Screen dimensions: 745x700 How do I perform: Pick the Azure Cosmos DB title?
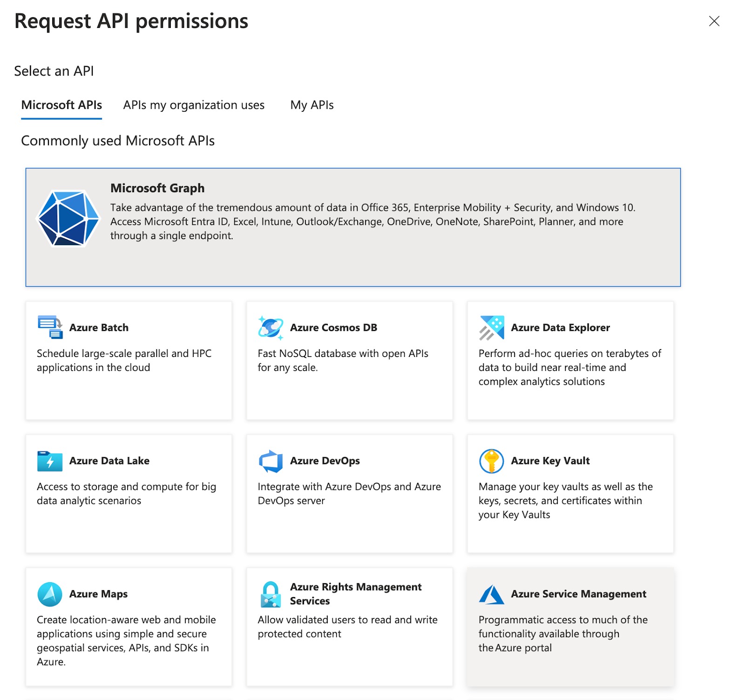coord(333,328)
